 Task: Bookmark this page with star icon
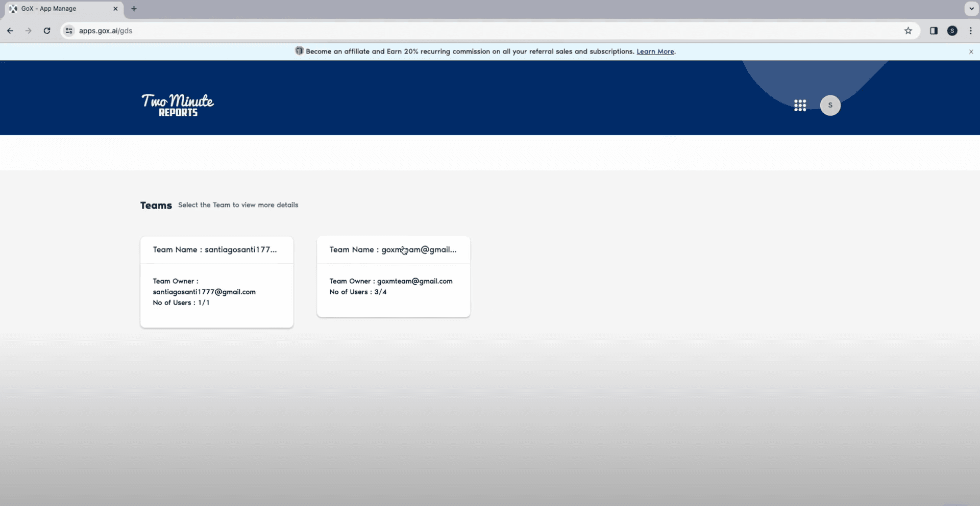908,31
